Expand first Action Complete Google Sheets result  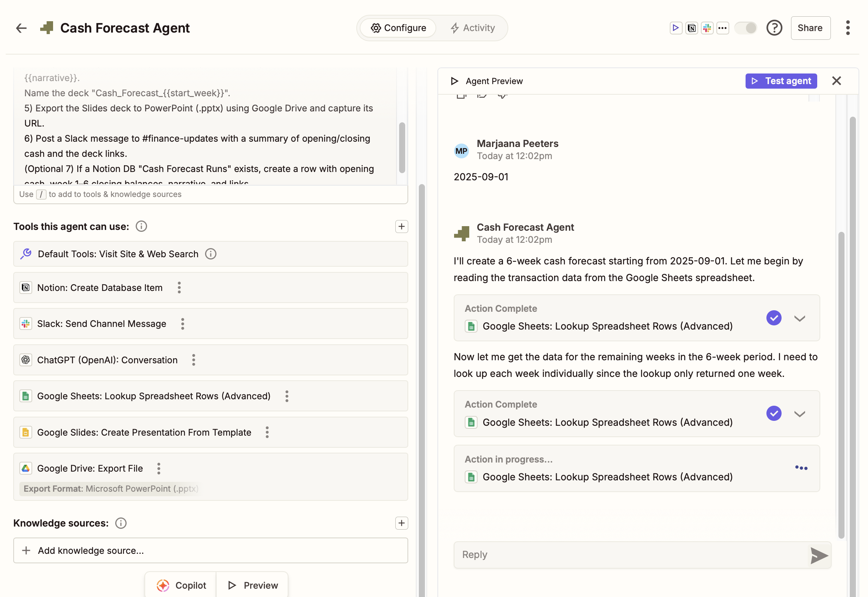pyautogui.click(x=799, y=318)
